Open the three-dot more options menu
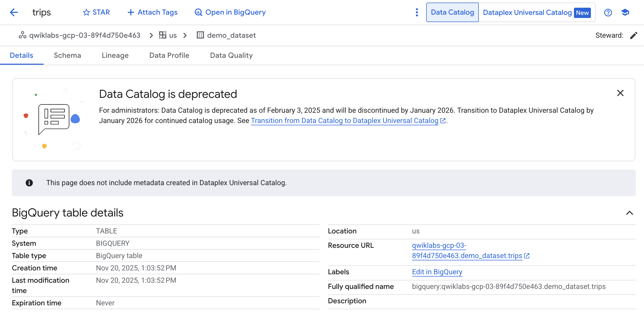644x321 pixels. pyautogui.click(x=417, y=12)
